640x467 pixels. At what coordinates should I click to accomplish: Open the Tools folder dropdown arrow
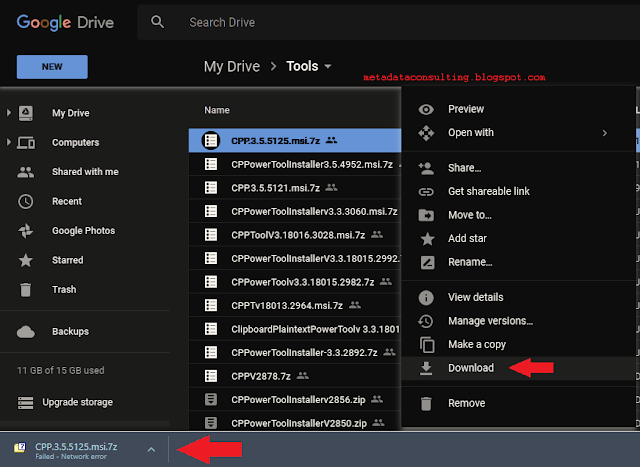(x=328, y=67)
